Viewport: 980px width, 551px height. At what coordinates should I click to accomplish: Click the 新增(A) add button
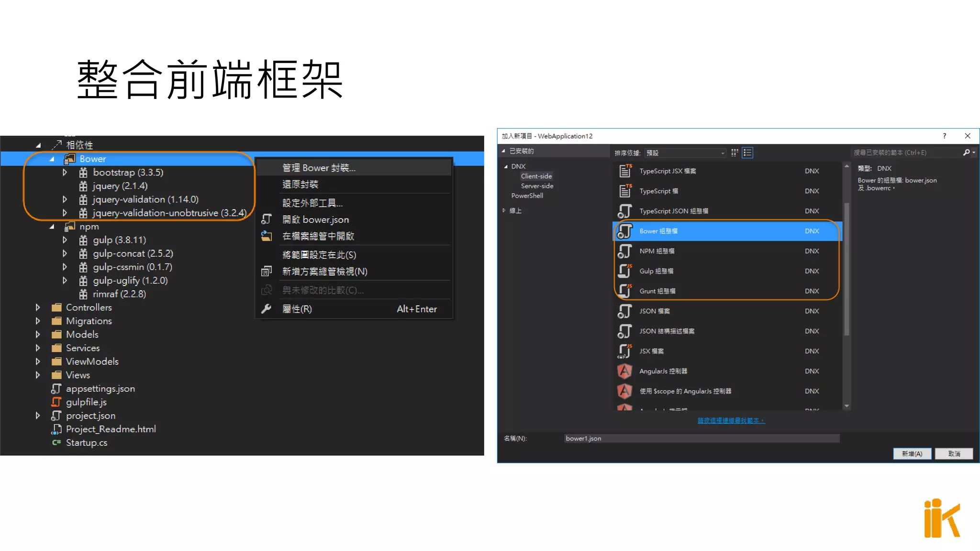(912, 453)
